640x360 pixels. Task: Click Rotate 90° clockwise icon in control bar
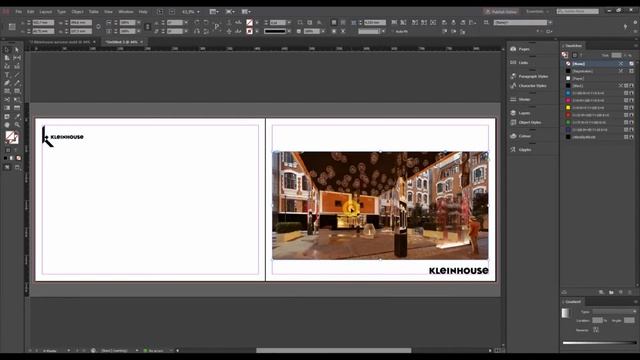click(x=197, y=22)
